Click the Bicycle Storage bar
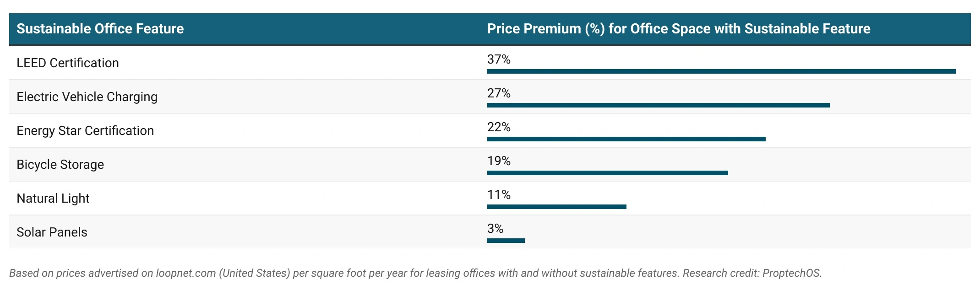 tap(607, 173)
